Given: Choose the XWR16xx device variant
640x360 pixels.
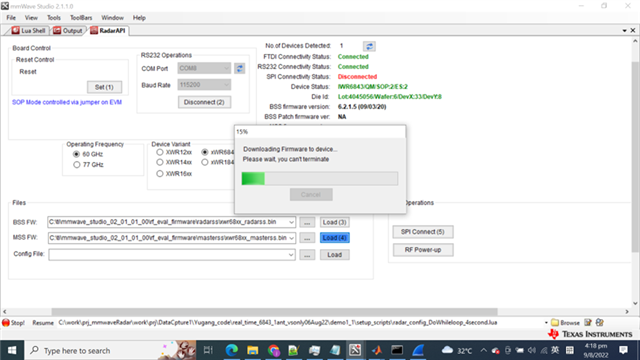Looking at the screenshot, I should click(x=160, y=174).
